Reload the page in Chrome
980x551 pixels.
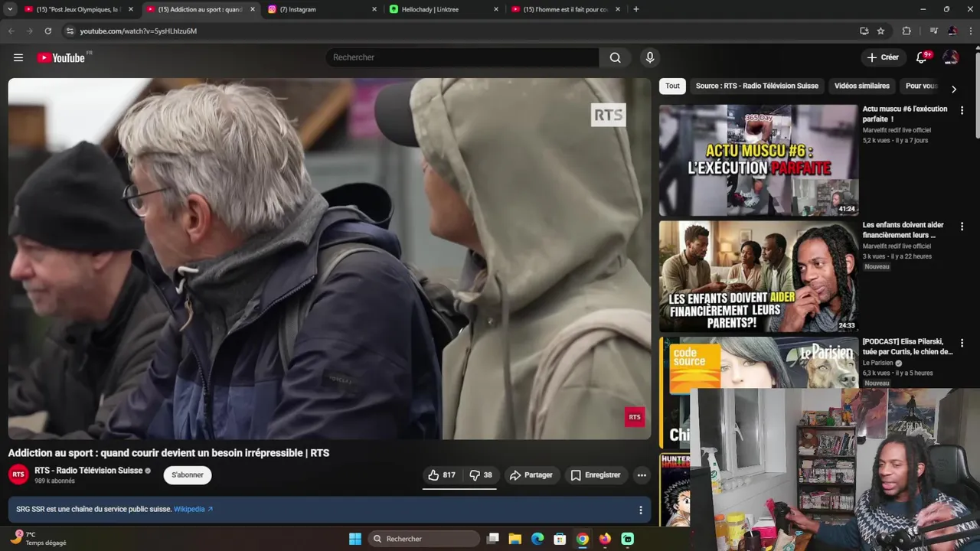point(47,31)
